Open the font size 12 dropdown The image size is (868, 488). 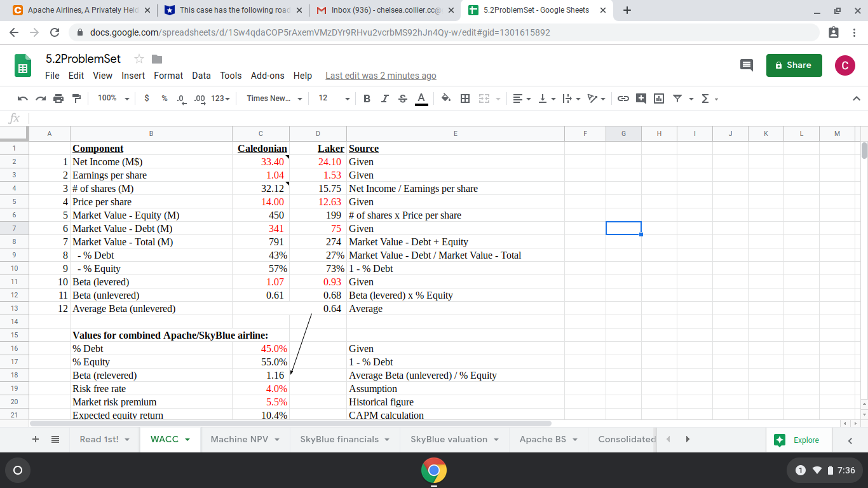334,98
